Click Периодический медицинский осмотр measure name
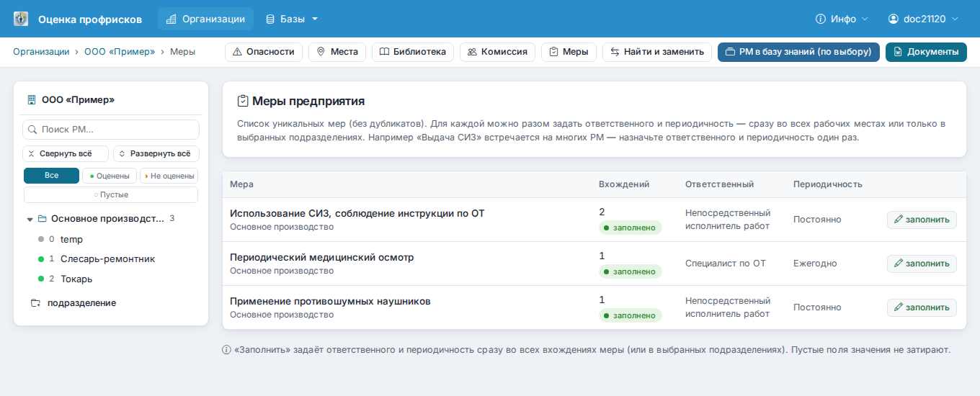Screen dimensions: 980x396 [322, 257]
